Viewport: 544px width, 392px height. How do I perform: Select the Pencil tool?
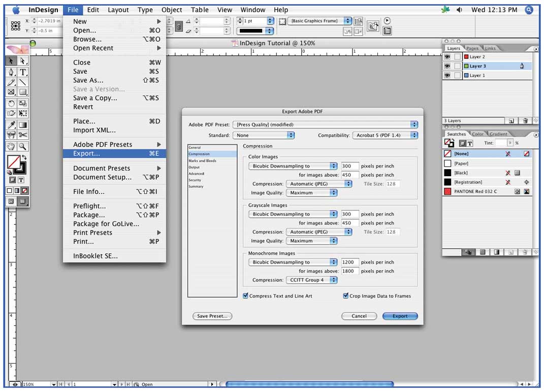(11, 82)
